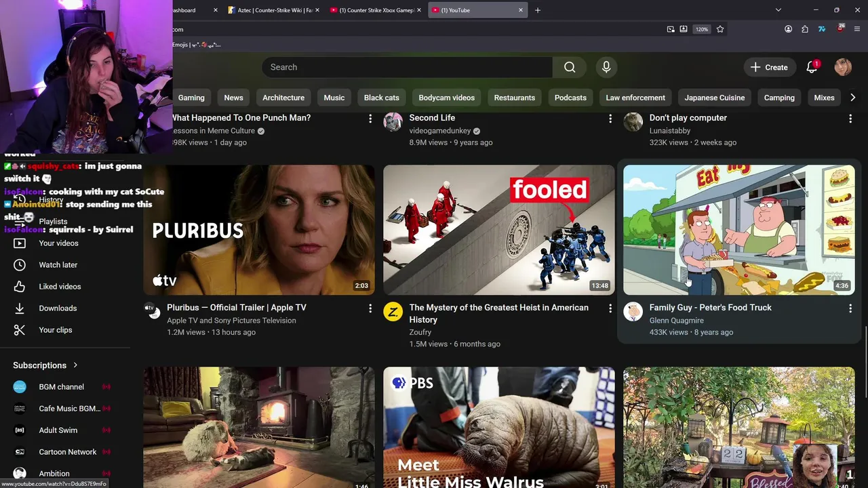868x488 pixels.
Task: Click into the YouTube Search field
Action: pyautogui.click(x=407, y=67)
